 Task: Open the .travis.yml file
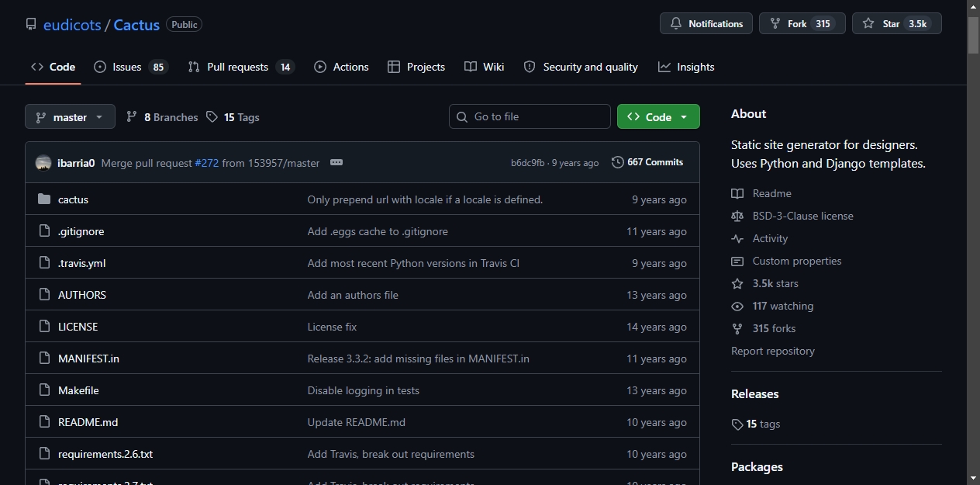click(81, 263)
